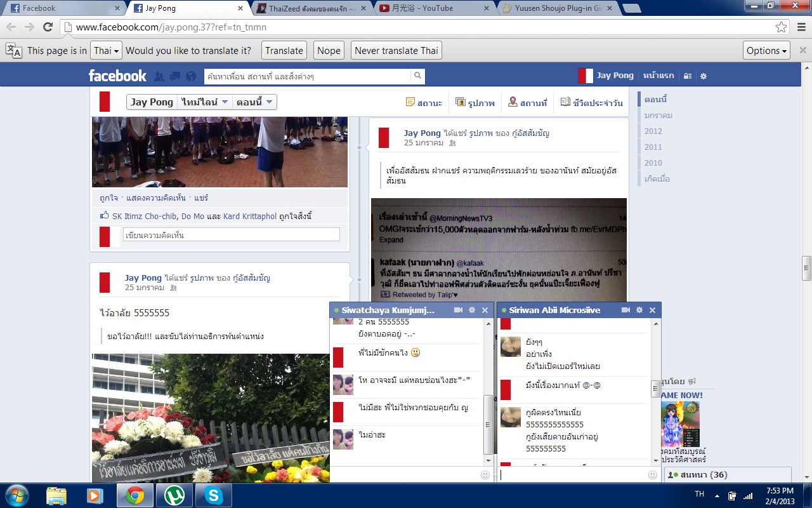Click แสดงความคิดเห็น under the school photo
This screenshot has height=508, width=812.
pos(156,198)
